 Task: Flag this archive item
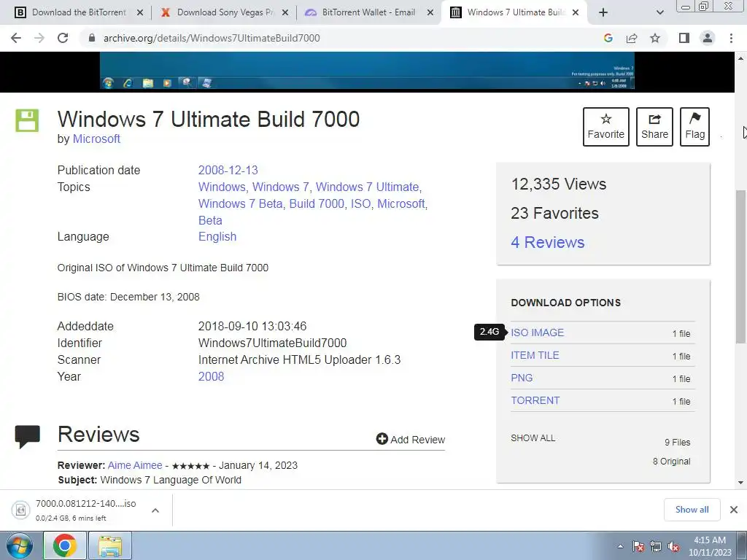click(x=694, y=127)
